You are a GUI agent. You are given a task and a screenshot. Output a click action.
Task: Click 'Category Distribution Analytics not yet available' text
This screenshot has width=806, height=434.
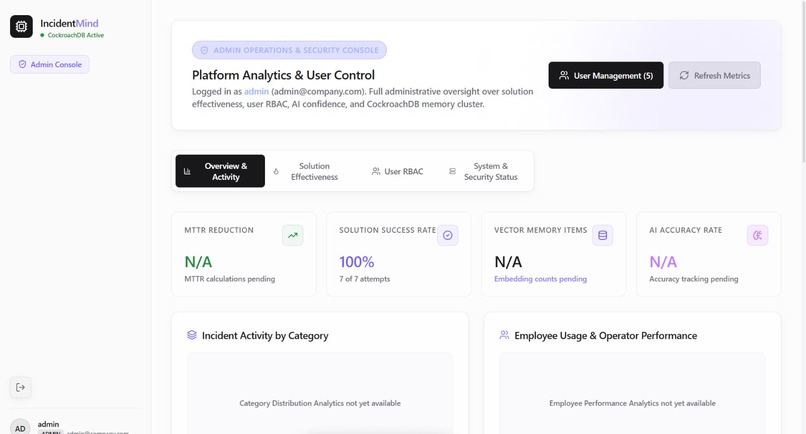coord(320,403)
